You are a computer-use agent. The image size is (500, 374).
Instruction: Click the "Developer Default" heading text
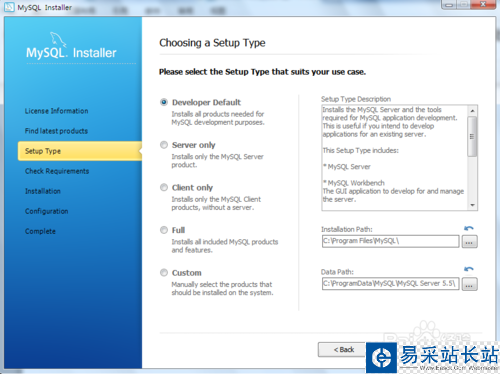tap(206, 102)
